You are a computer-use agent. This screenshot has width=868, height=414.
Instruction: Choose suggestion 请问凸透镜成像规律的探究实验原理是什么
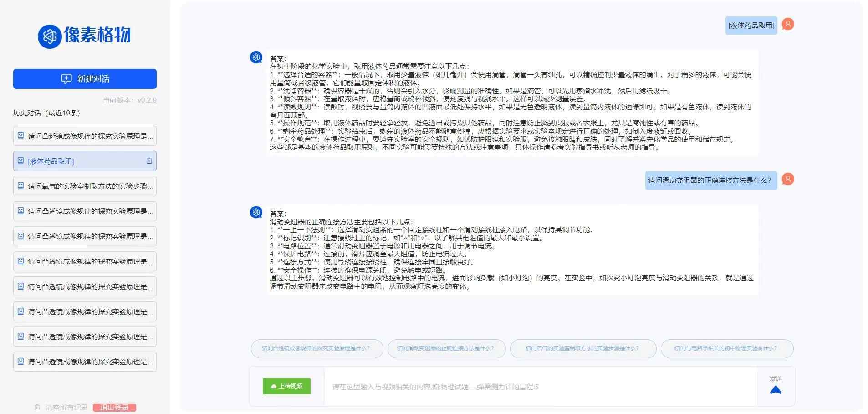click(317, 348)
